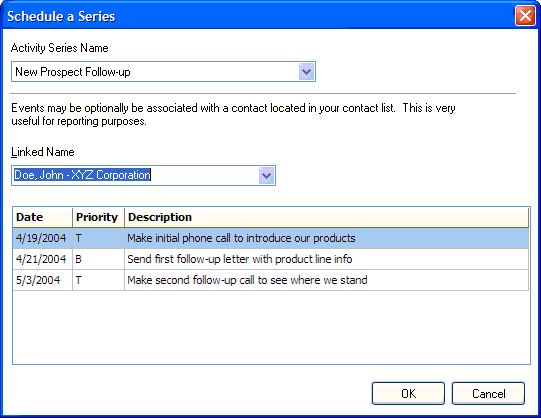
Task: Open the Activity Series Name dropdown arrow
Action: [x=306, y=72]
